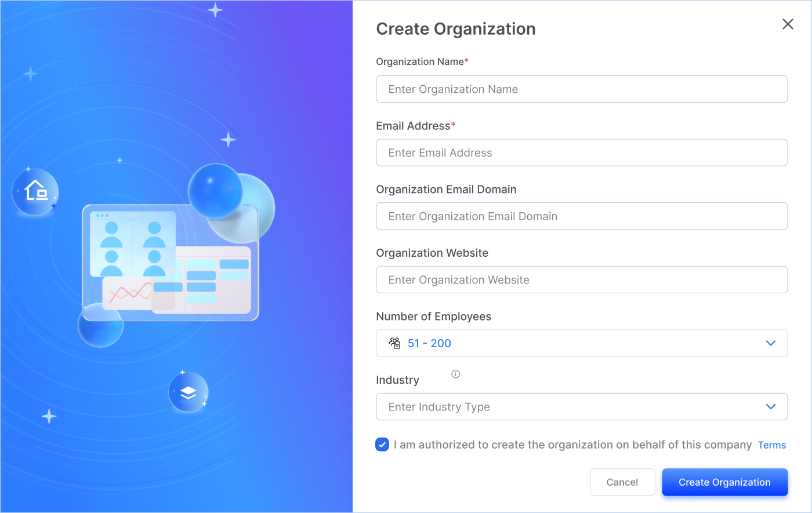Click the home bubble icon

pos(35,191)
